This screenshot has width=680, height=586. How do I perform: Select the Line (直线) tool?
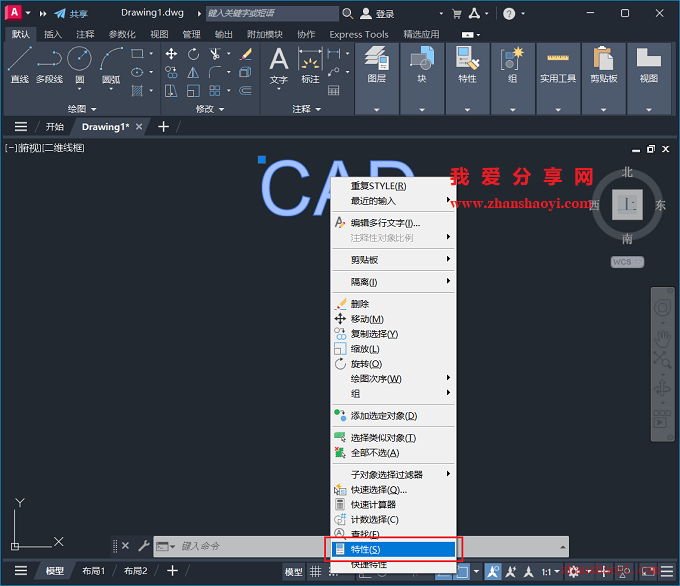click(x=20, y=65)
